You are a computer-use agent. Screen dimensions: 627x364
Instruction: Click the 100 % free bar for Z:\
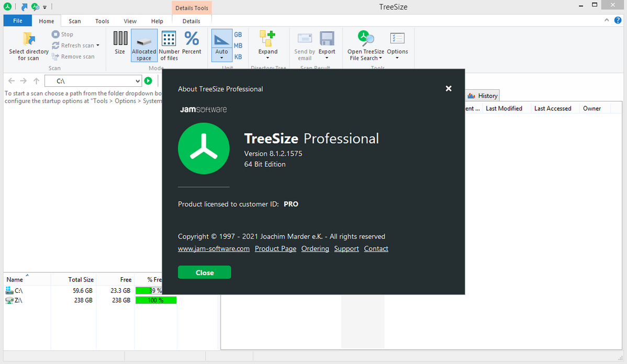point(156,300)
